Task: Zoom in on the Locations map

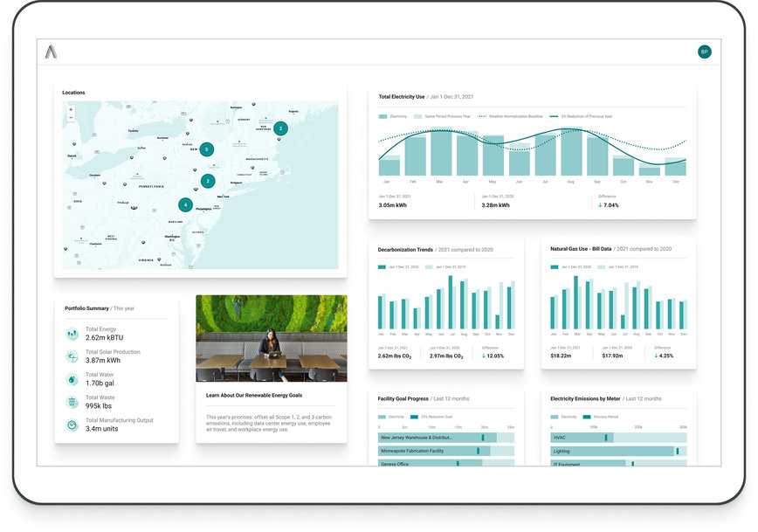Action: pyautogui.click(x=71, y=109)
